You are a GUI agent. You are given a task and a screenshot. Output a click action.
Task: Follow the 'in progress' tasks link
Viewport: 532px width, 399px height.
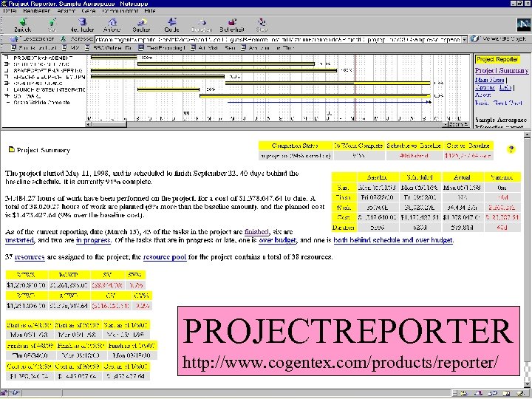click(93, 240)
